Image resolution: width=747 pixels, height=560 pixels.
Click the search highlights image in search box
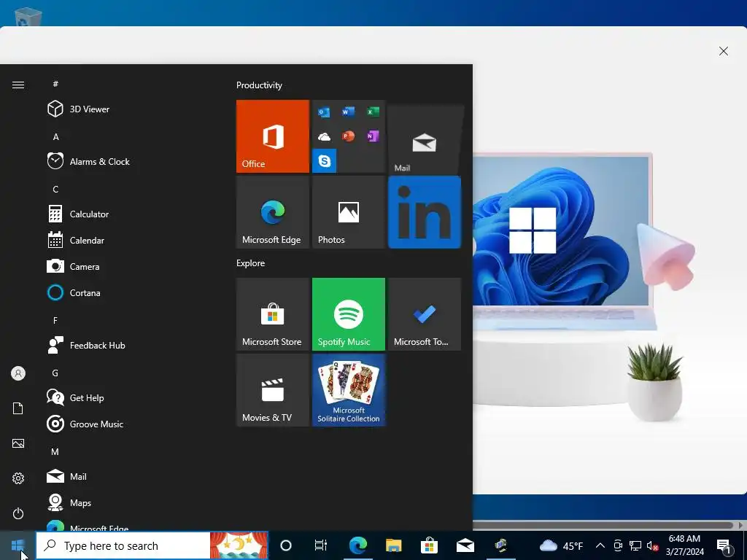pos(239,545)
